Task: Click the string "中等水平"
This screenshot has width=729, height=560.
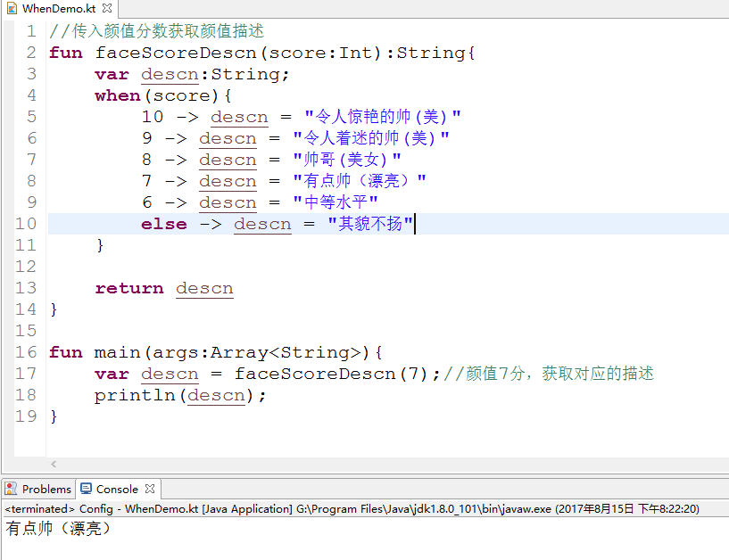Action: 336,202
